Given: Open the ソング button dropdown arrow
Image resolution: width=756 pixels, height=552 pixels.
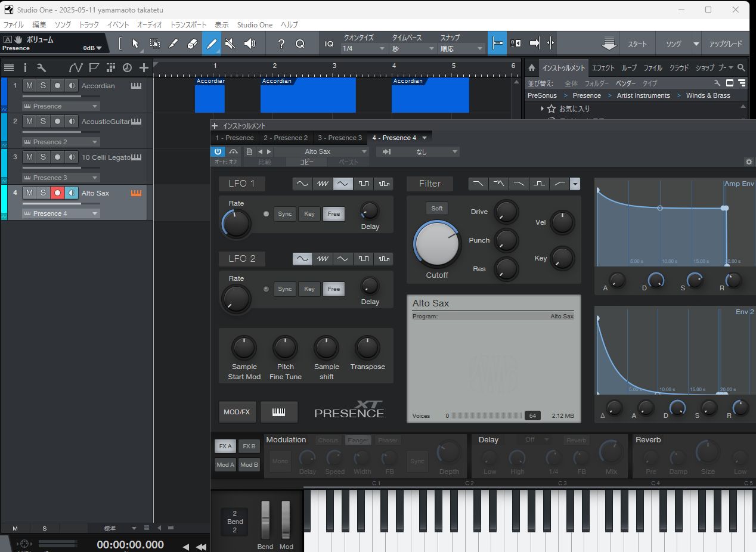Looking at the screenshot, I should pyautogui.click(x=696, y=44).
